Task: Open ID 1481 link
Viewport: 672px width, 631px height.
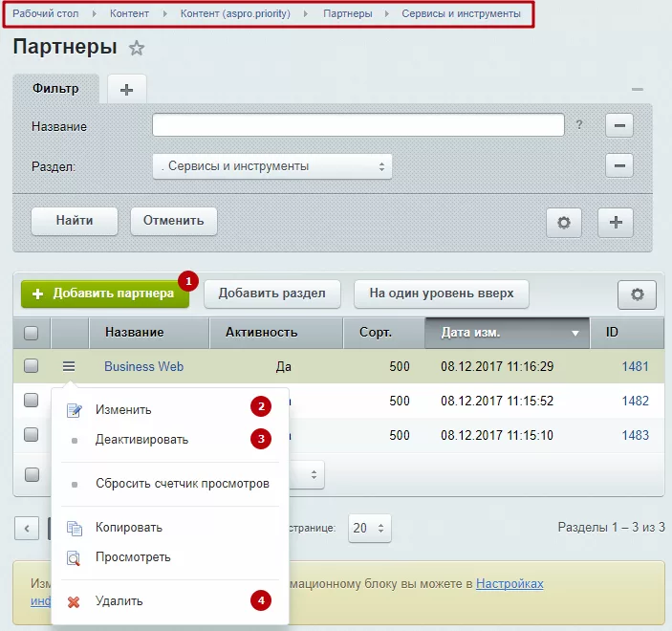Action: tap(635, 366)
